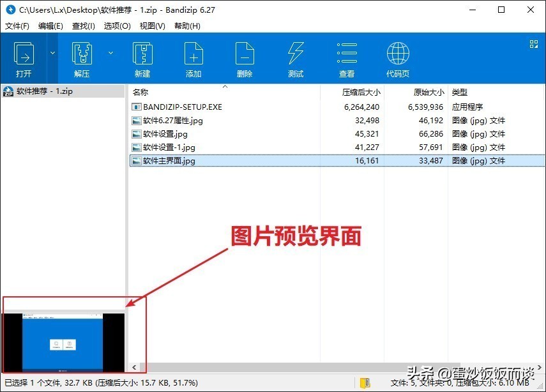Click the 6,539,936 original size cell
The image size is (546, 392).
pyautogui.click(x=425, y=107)
